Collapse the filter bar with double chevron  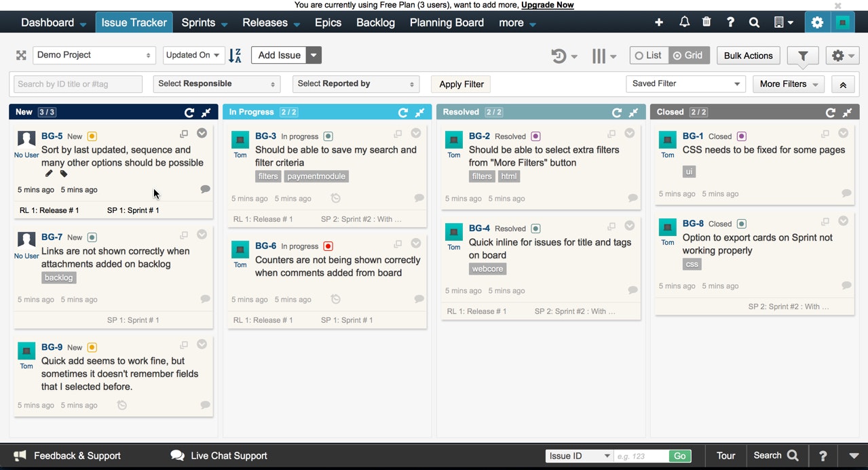(843, 84)
